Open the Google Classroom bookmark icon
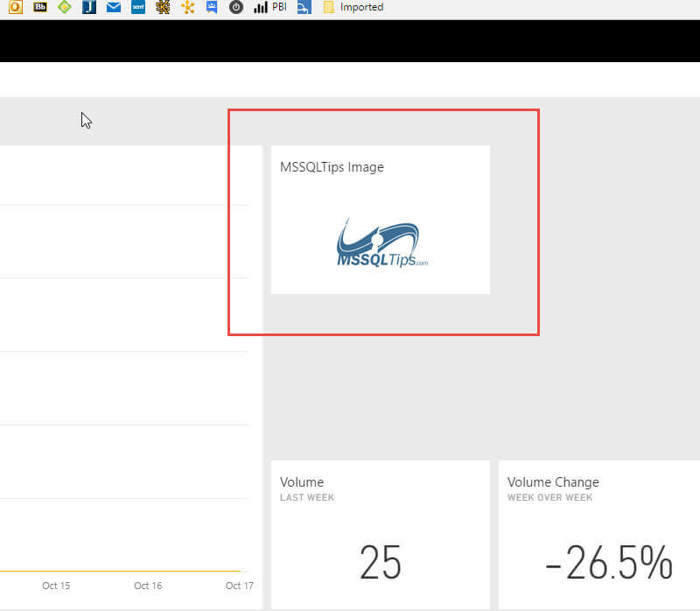 point(212,7)
